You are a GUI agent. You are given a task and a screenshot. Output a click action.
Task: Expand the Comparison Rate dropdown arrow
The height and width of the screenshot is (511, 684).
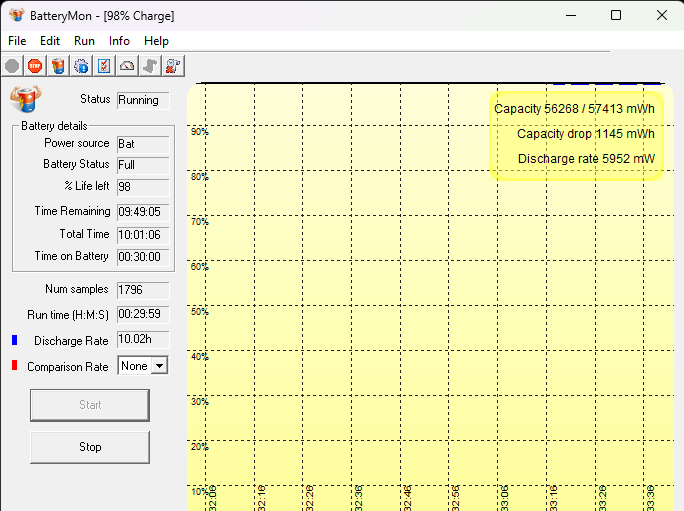pyautogui.click(x=160, y=366)
